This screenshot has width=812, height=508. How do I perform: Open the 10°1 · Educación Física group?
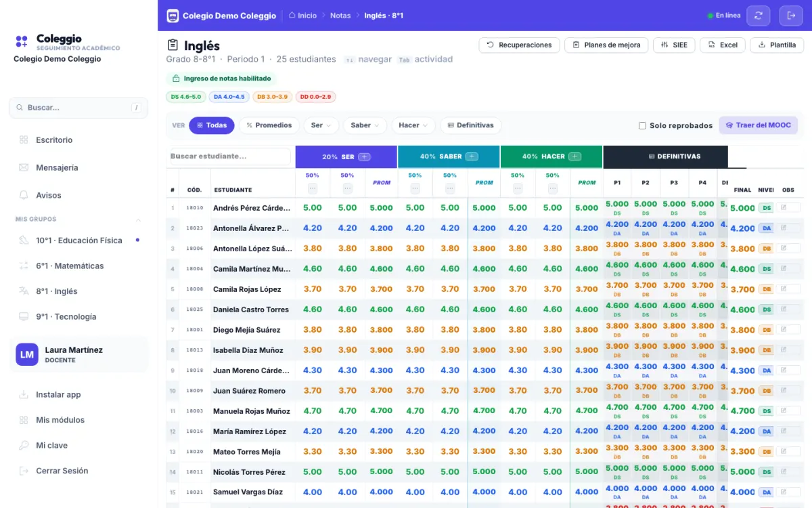(x=79, y=240)
